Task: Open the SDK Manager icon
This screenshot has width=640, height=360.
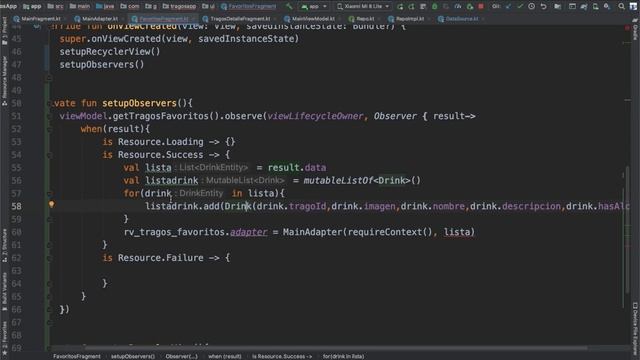Action: [607, 7]
